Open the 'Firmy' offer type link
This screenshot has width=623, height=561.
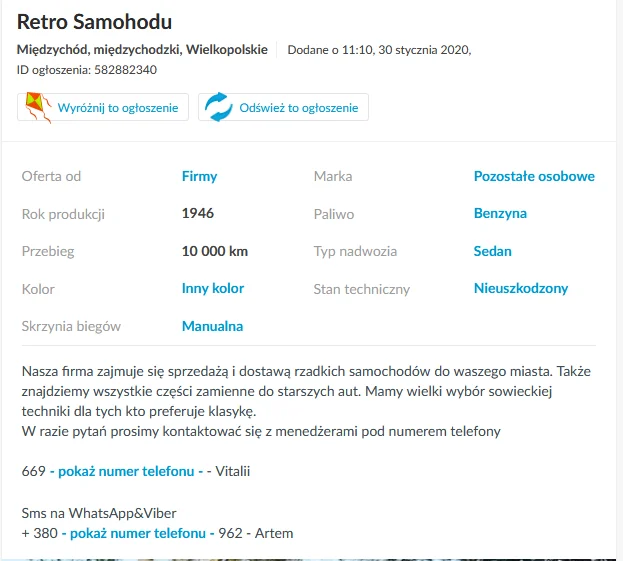pyautogui.click(x=199, y=176)
